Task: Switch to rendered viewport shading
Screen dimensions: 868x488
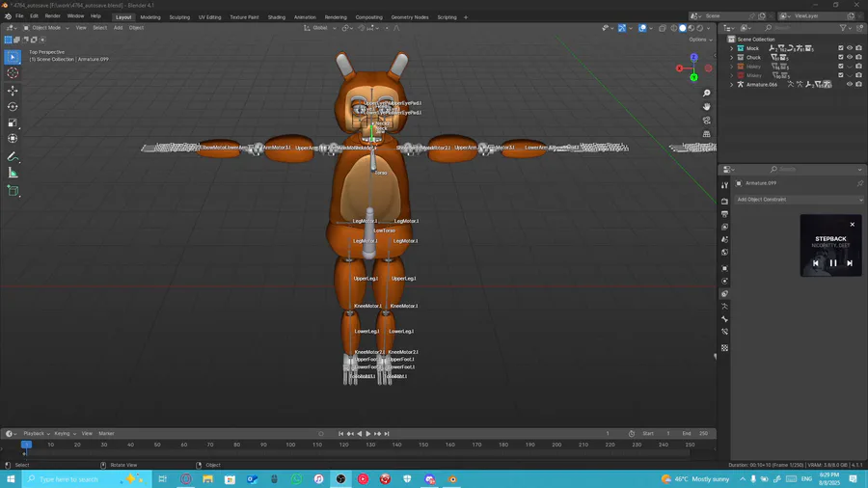Action: pos(700,28)
